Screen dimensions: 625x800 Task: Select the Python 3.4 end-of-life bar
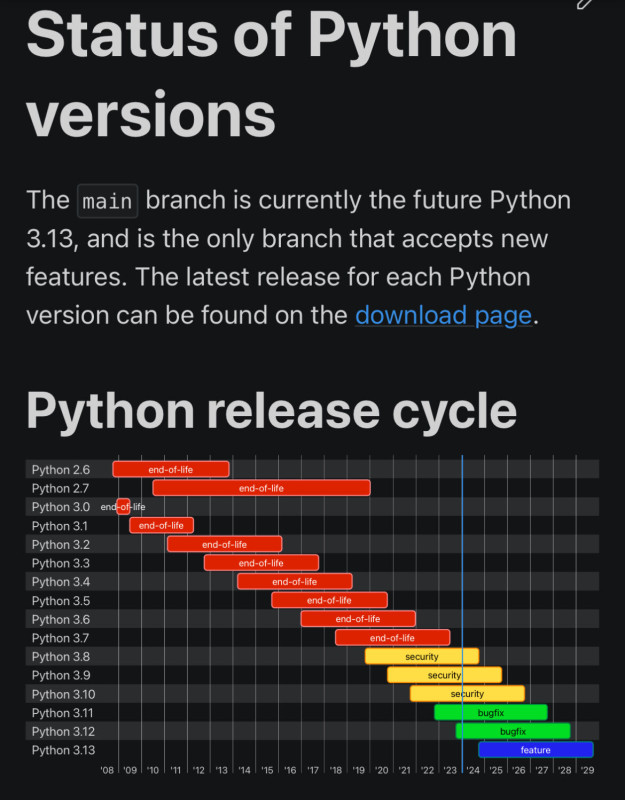coord(295,582)
